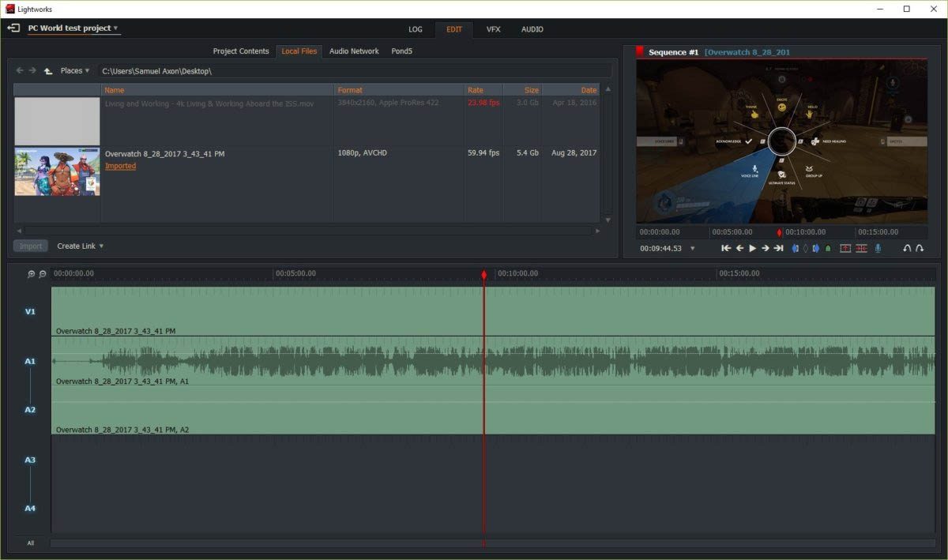This screenshot has width=948, height=560.
Task: Toggle the A3 track selector
Action: tap(30, 460)
